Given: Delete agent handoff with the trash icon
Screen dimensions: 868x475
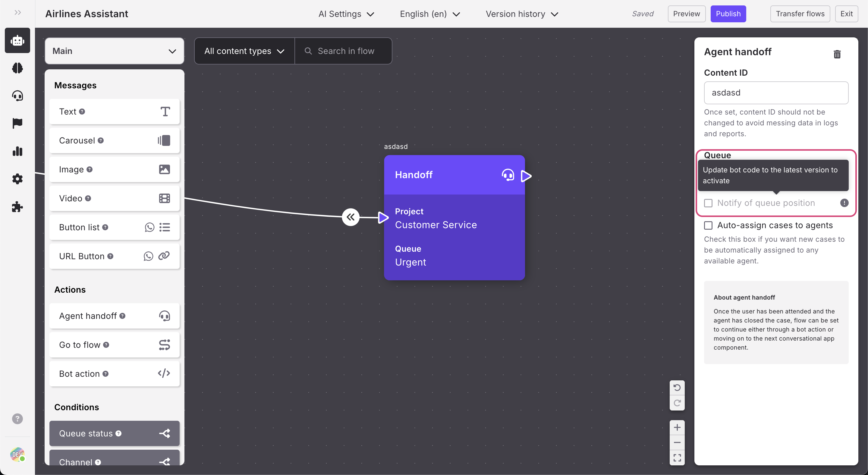Looking at the screenshot, I should tap(837, 54).
